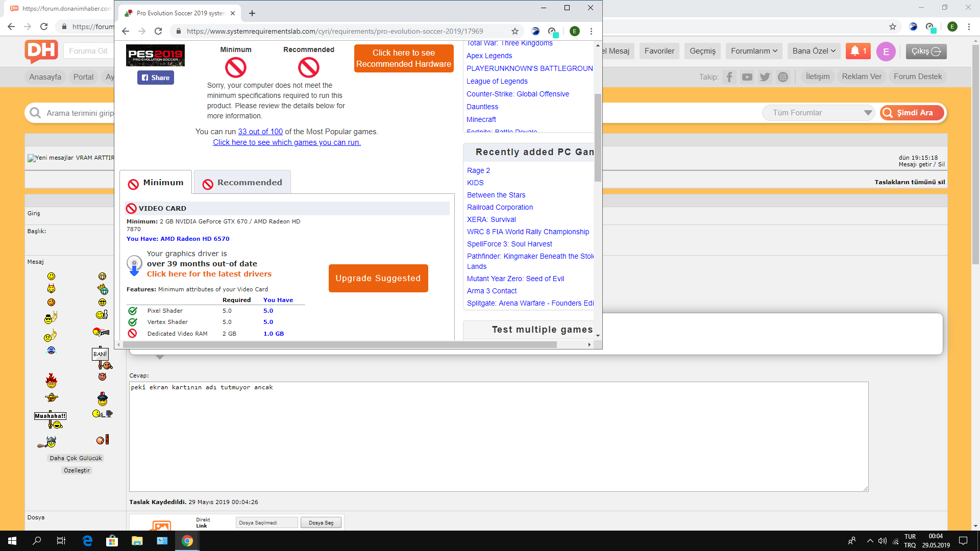
Task: Click Upgrade Suggested button
Action: (378, 278)
